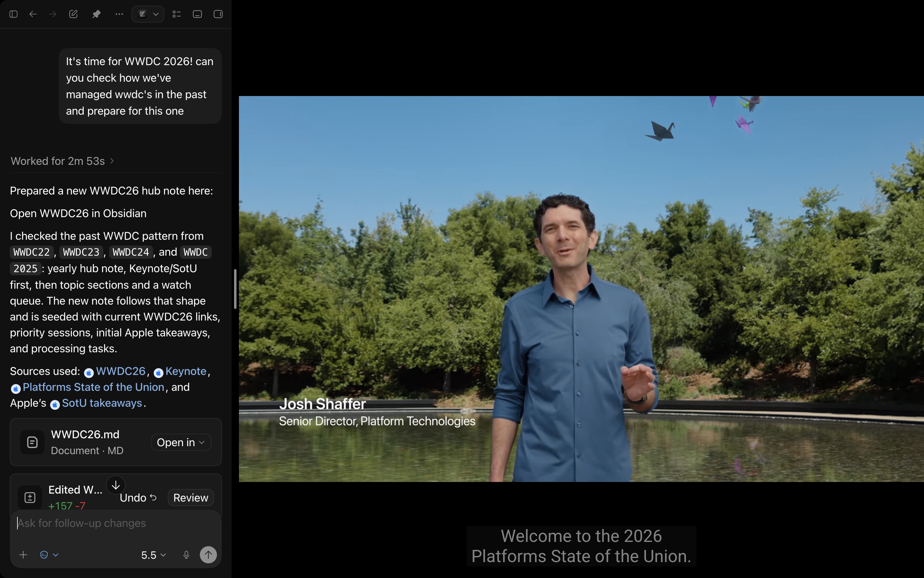924x578 pixels.
Task: Click 'Prepared a new WWDC26 hub note here:'
Action: pos(112,191)
